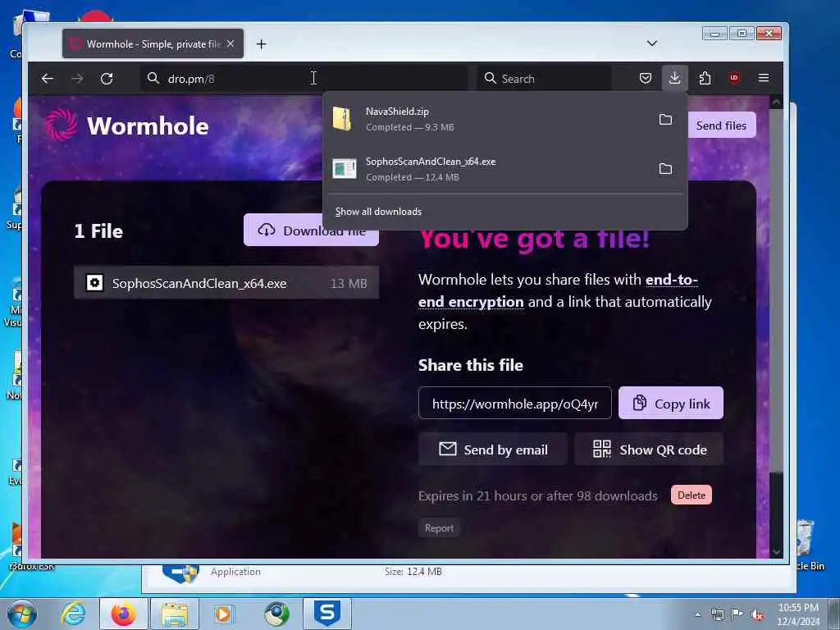Viewport: 840px width, 630px height.
Task: Click Show QR code
Action: point(649,450)
